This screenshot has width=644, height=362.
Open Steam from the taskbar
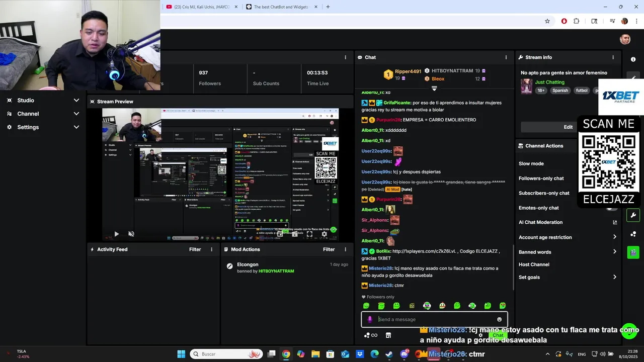(x=389, y=354)
